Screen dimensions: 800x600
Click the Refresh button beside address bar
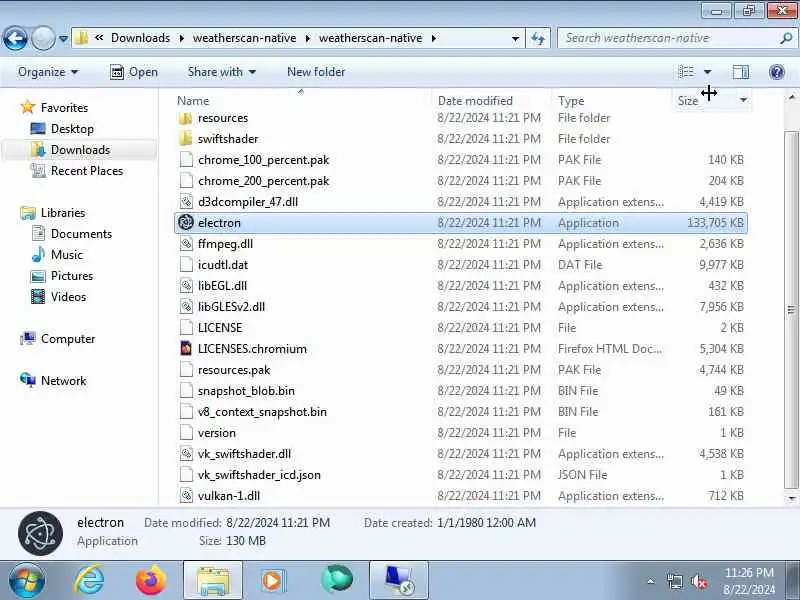(x=538, y=38)
